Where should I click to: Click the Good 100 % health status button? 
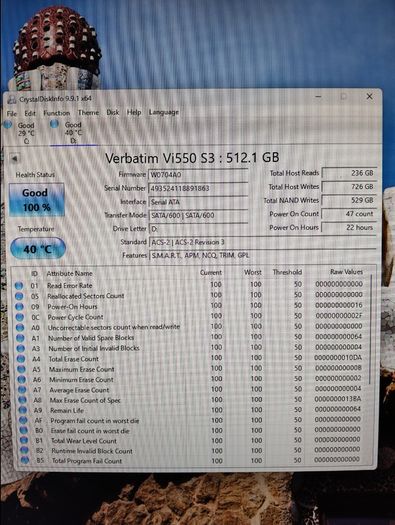(36, 200)
